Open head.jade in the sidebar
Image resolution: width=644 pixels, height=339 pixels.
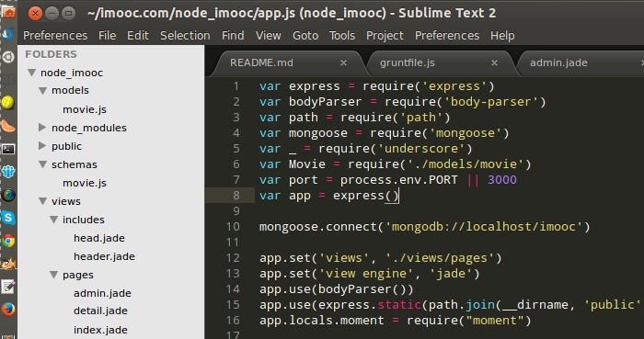coord(99,238)
